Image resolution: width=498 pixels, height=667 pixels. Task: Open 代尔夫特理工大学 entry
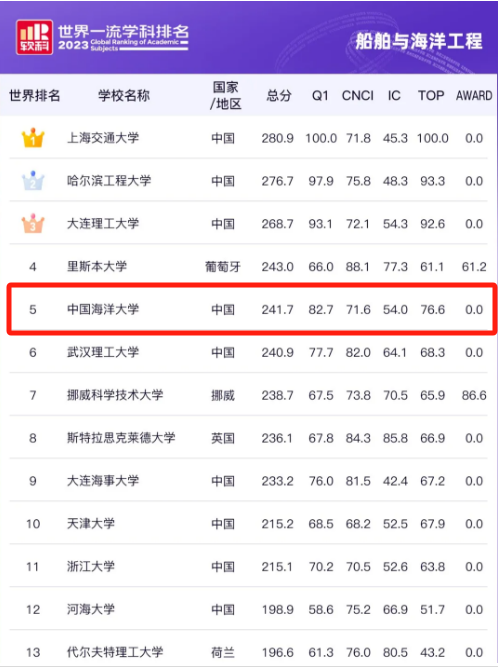tap(115, 652)
